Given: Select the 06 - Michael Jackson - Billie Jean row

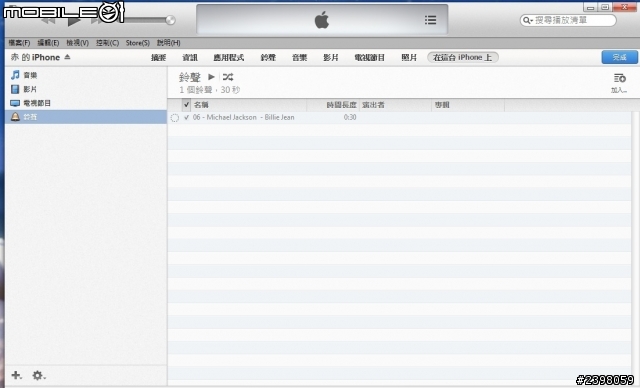Looking at the screenshot, I should click(x=399, y=118).
